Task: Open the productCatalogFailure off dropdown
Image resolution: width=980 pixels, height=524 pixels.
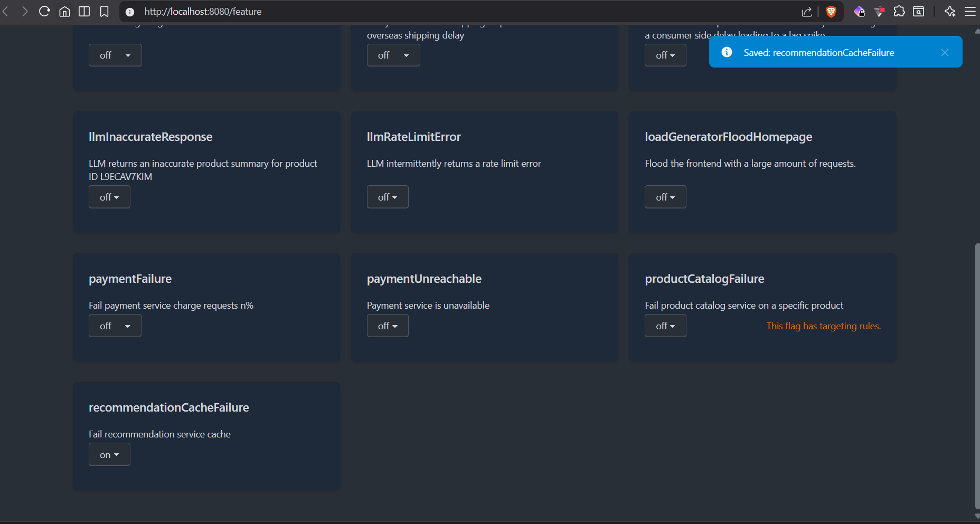Action: point(665,326)
